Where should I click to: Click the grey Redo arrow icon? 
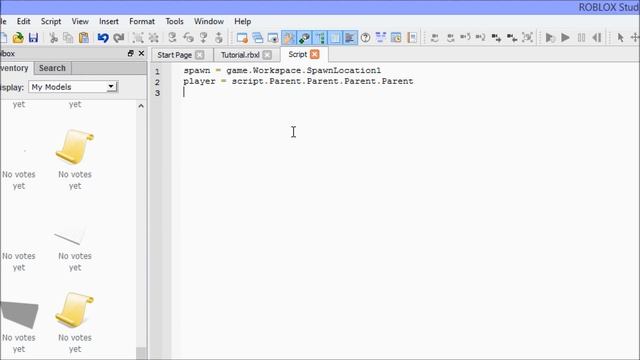point(119,38)
